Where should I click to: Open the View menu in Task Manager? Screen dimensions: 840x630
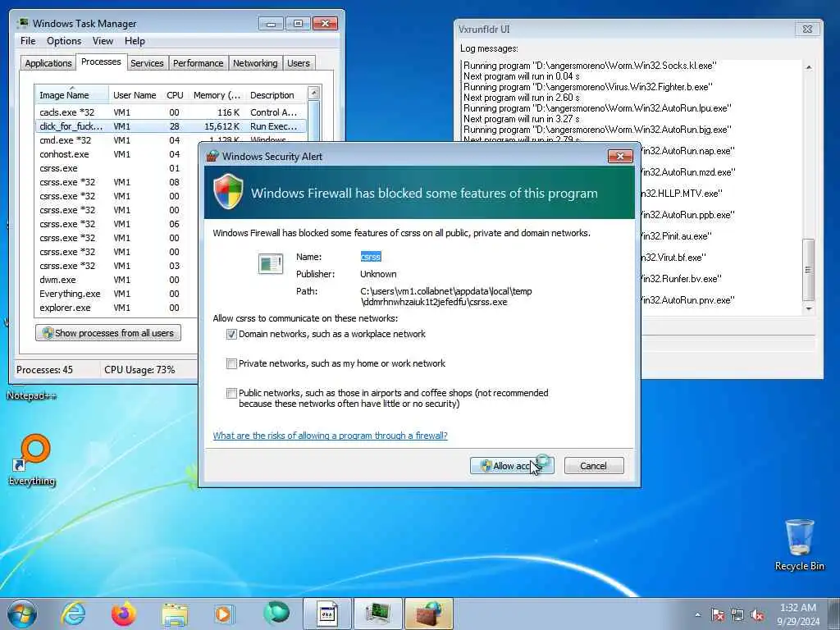point(103,41)
